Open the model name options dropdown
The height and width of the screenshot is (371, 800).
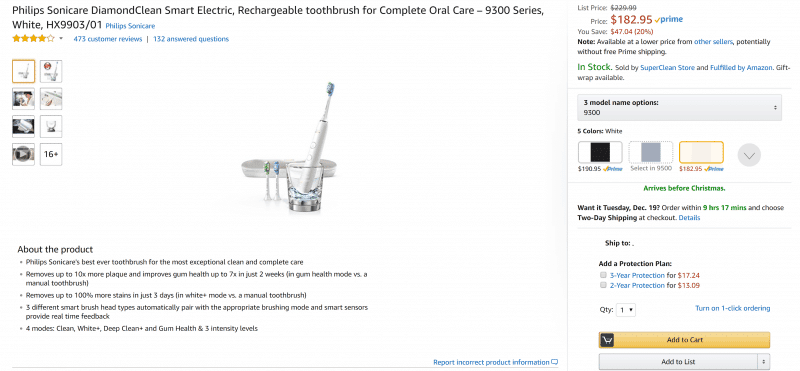(679, 108)
